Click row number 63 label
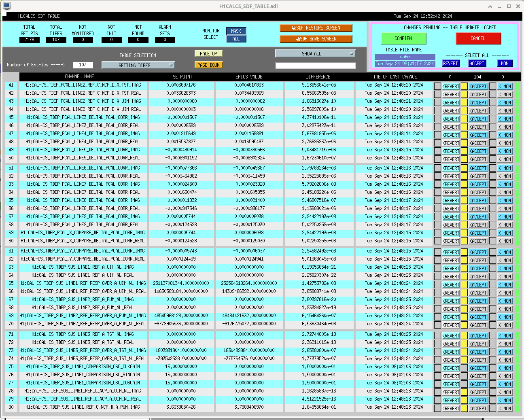The height and width of the screenshot is (420, 524). click(11, 267)
